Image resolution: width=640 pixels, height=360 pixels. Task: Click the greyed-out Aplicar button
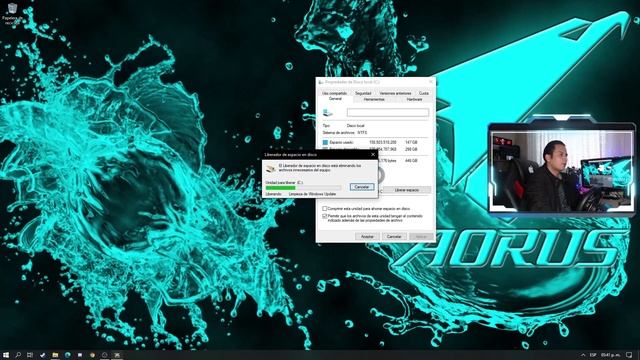[x=421, y=236]
